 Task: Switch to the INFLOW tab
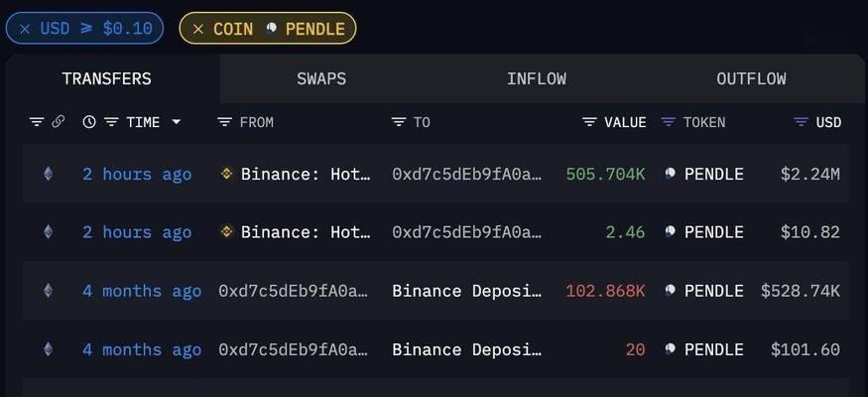(537, 78)
